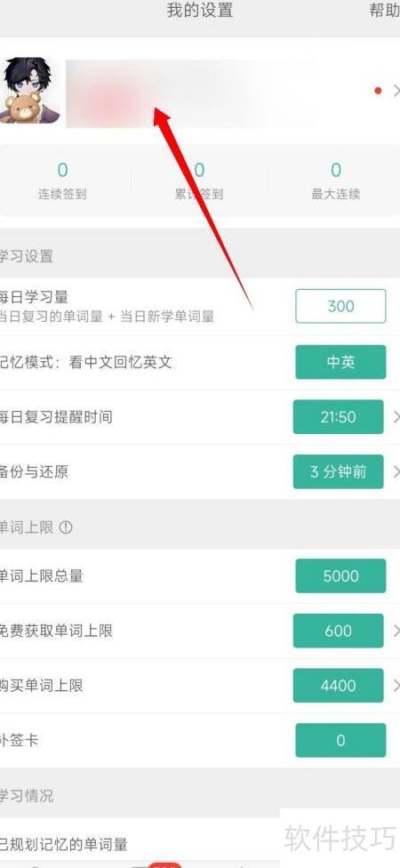Open the 我的设置 page title
The height and width of the screenshot is (868, 400).
tap(200, 11)
